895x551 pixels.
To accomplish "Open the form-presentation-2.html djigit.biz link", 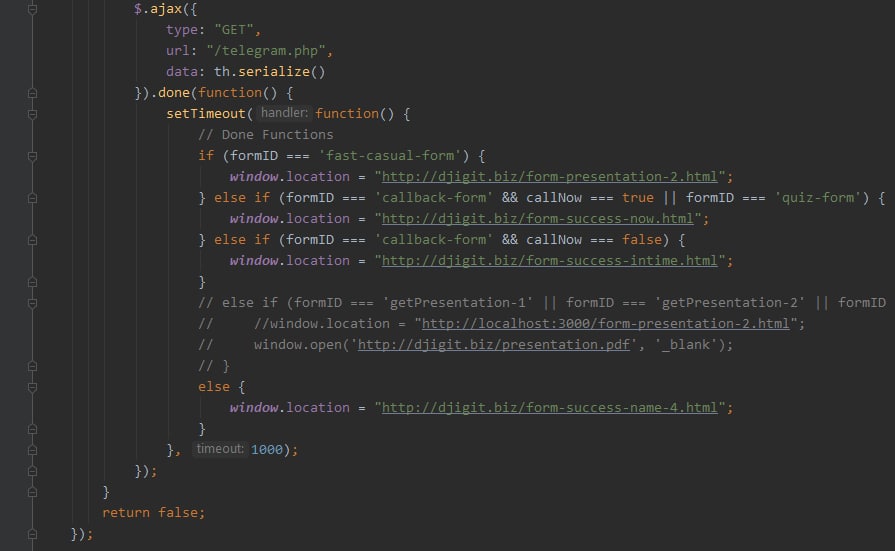I will 549,177.
